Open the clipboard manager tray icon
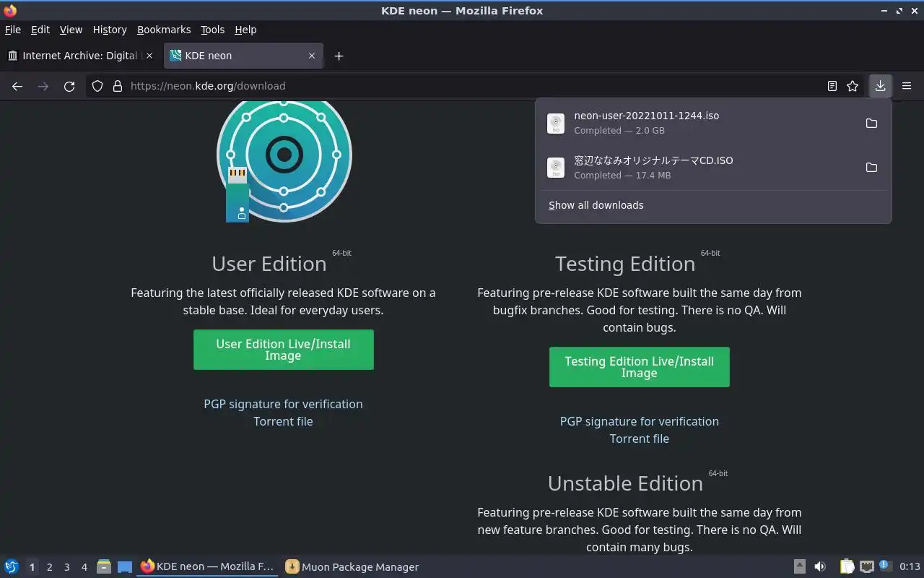This screenshot has height=578, width=924. tap(847, 567)
